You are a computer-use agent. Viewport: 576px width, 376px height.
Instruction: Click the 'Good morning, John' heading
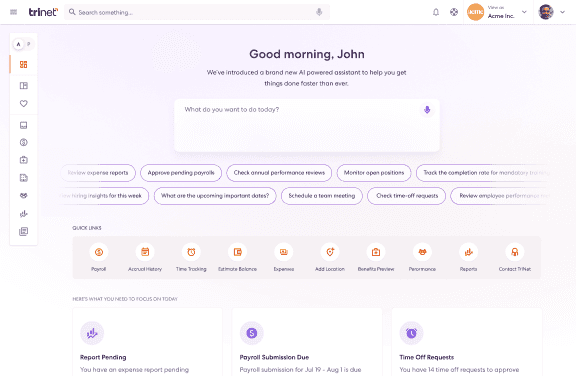[307, 54]
